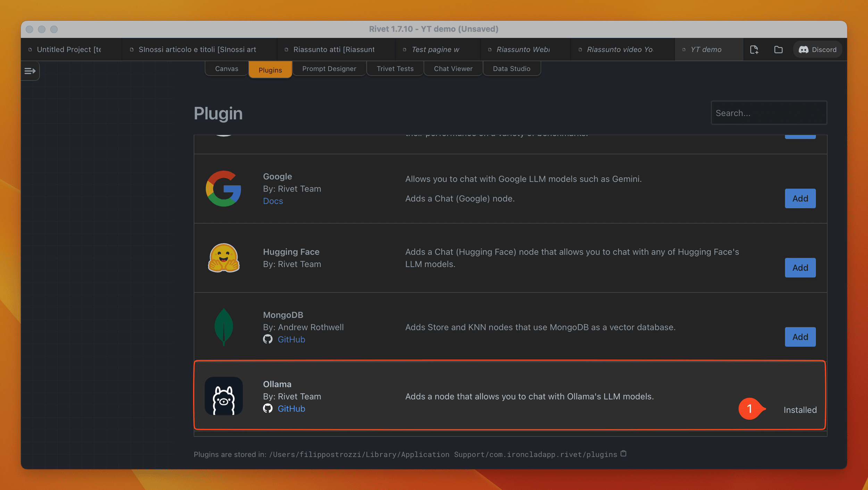Screen dimensions: 868x490
Task: Click the file icon on Riassunto Web tab
Action: 490,50
